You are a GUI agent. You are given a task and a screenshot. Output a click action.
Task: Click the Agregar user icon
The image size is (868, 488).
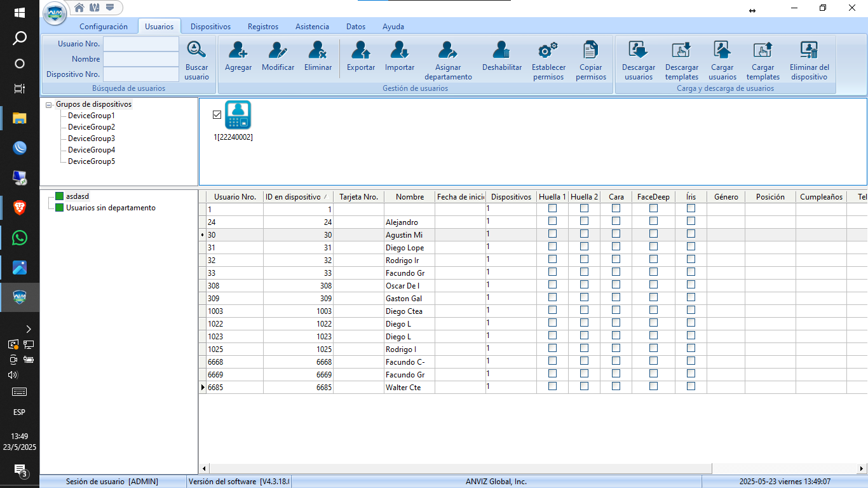pyautogui.click(x=238, y=50)
